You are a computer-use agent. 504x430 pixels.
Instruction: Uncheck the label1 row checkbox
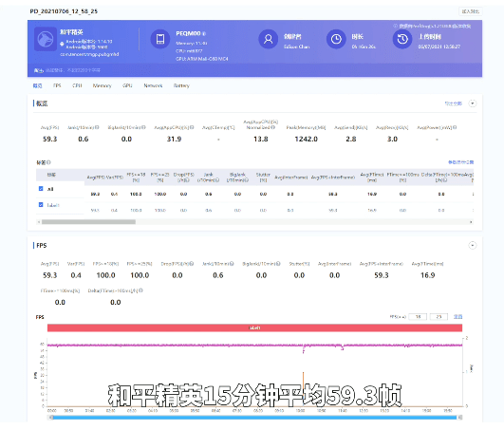coord(41,204)
